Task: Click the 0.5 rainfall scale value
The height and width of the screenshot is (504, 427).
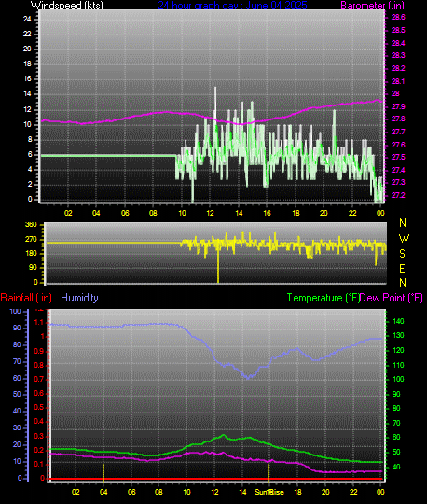Action: click(x=39, y=408)
